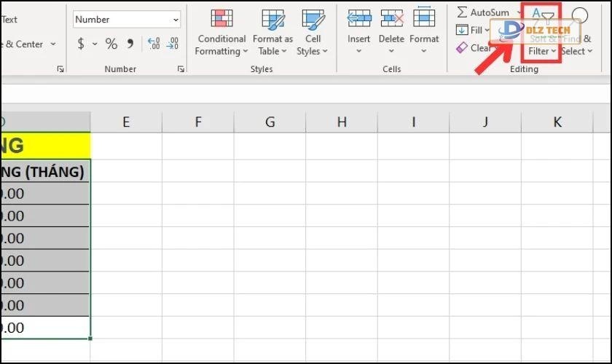Image resolution: width=612 pixels, height=364 pixels.
Task: Apply Percent Style to the selection
Action: (111, 44)
